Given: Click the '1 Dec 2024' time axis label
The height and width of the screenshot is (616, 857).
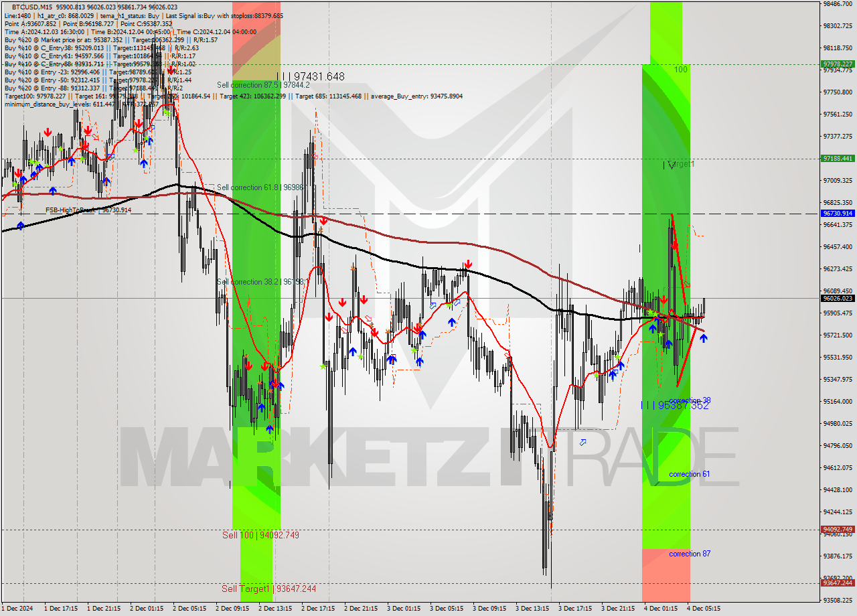Looking at the screenshot, I should (17, 609).
